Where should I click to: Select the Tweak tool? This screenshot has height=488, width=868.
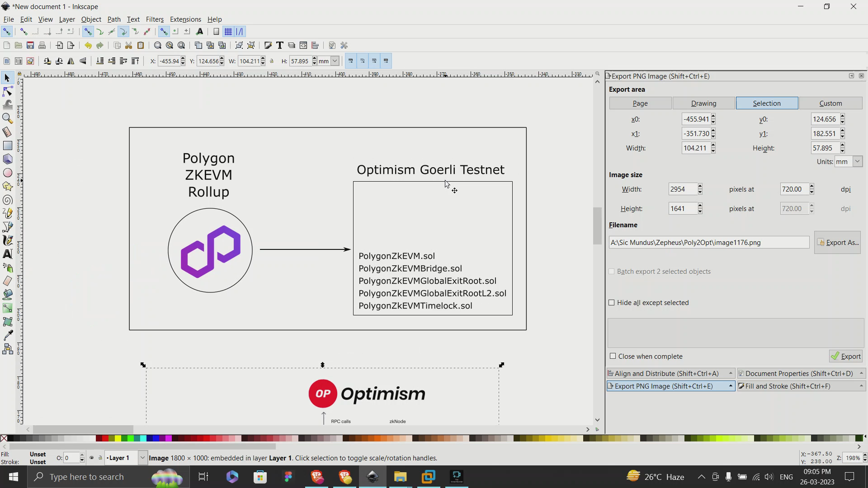click(x=7, y=105)
